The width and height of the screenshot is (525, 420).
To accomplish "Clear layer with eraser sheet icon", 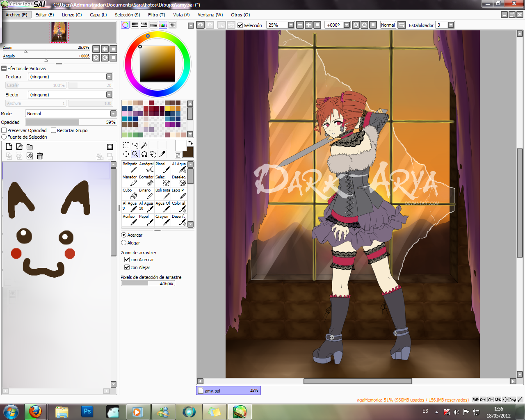I will 30,156.
